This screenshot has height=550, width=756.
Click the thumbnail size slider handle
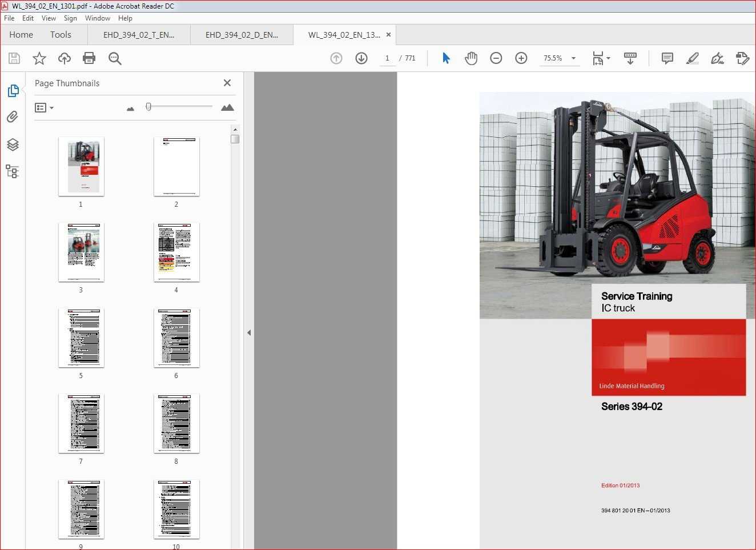148,107
